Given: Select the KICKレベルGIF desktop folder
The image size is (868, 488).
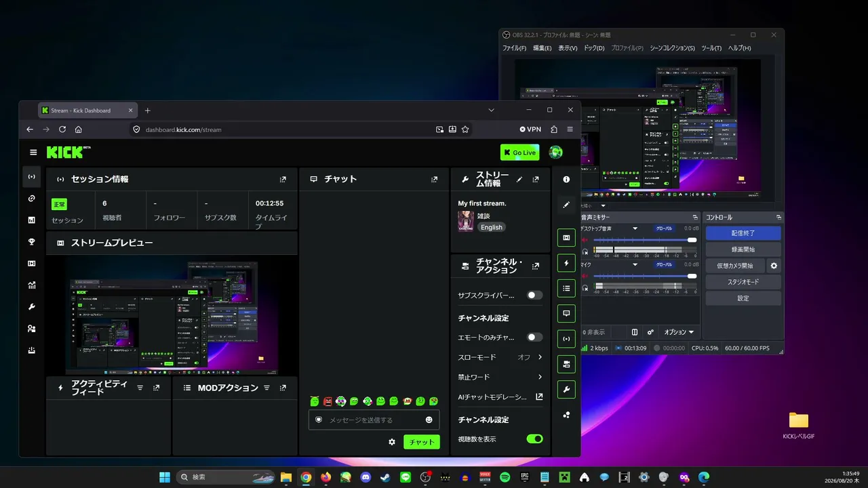Looking at the screenshot, I should tap(799, 426).
